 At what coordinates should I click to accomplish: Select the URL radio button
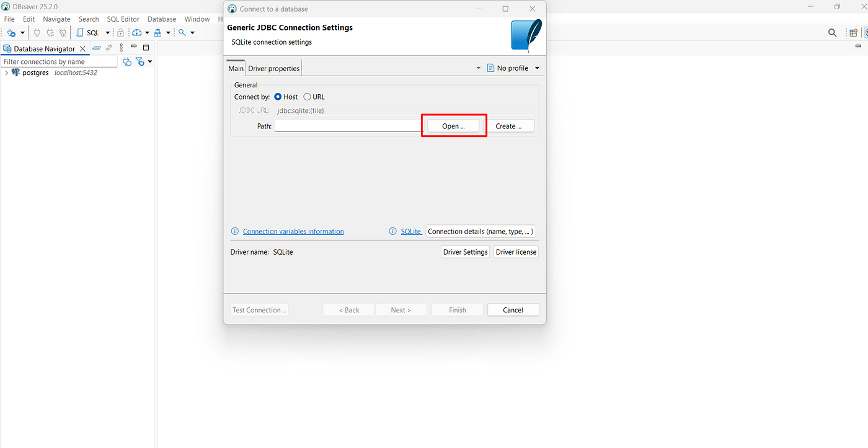coord(314,97)
